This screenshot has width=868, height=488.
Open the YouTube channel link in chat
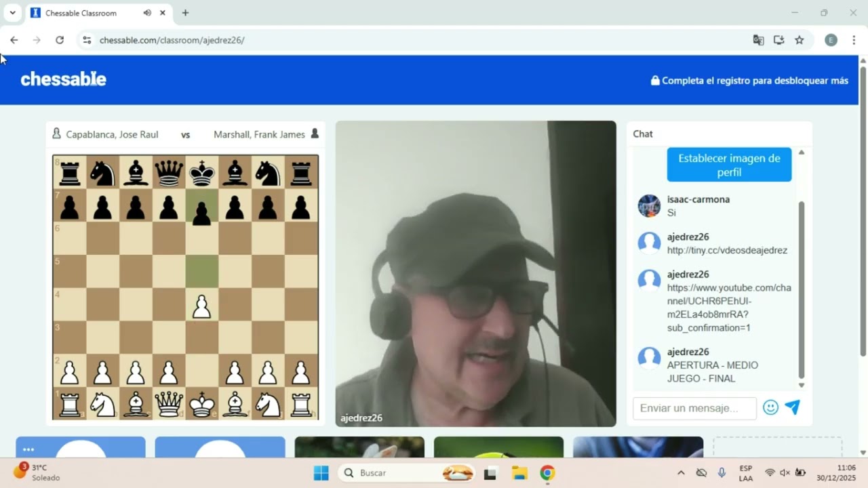pos(729,308)
